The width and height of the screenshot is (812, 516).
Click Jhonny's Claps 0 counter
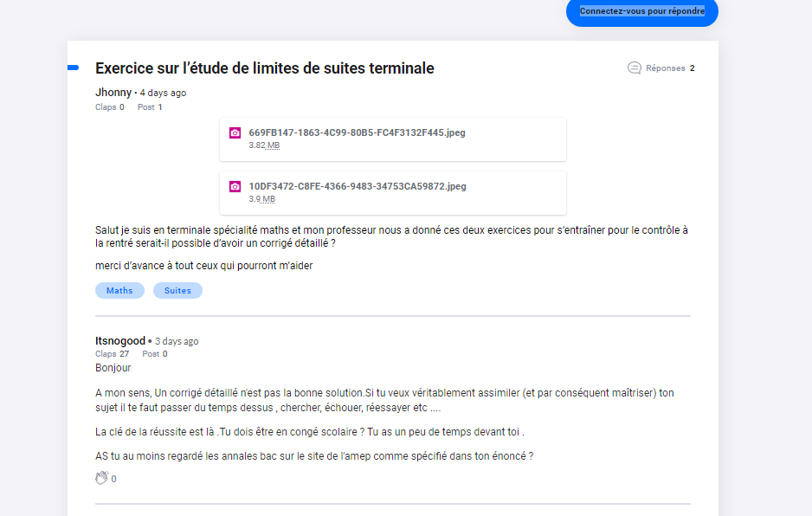click(x=109, y=107)
